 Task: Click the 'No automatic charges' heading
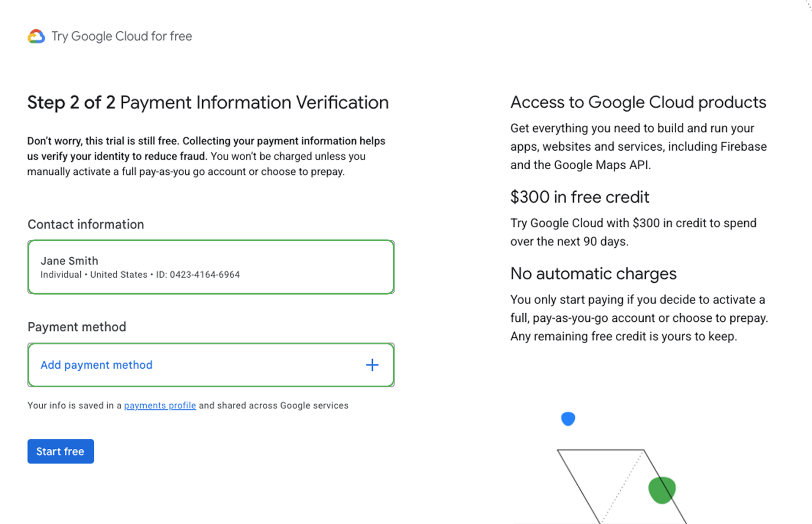(x=593, y=274)
